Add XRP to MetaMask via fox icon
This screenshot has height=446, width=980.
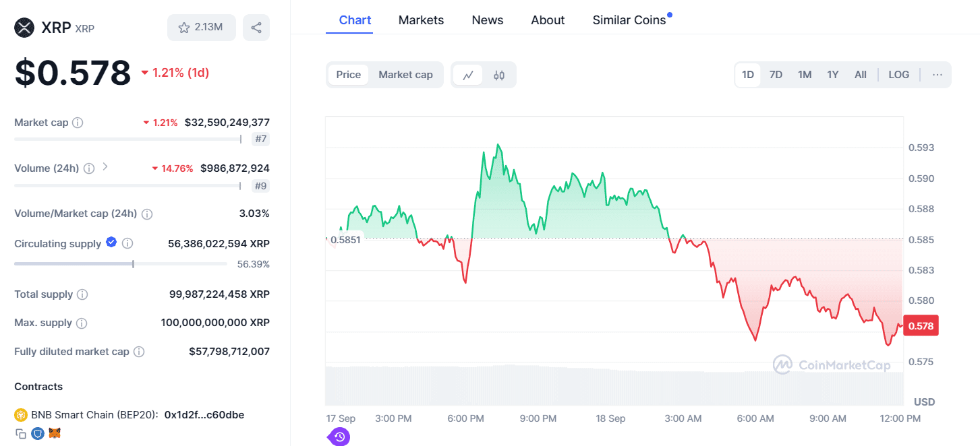click(54, 433)
